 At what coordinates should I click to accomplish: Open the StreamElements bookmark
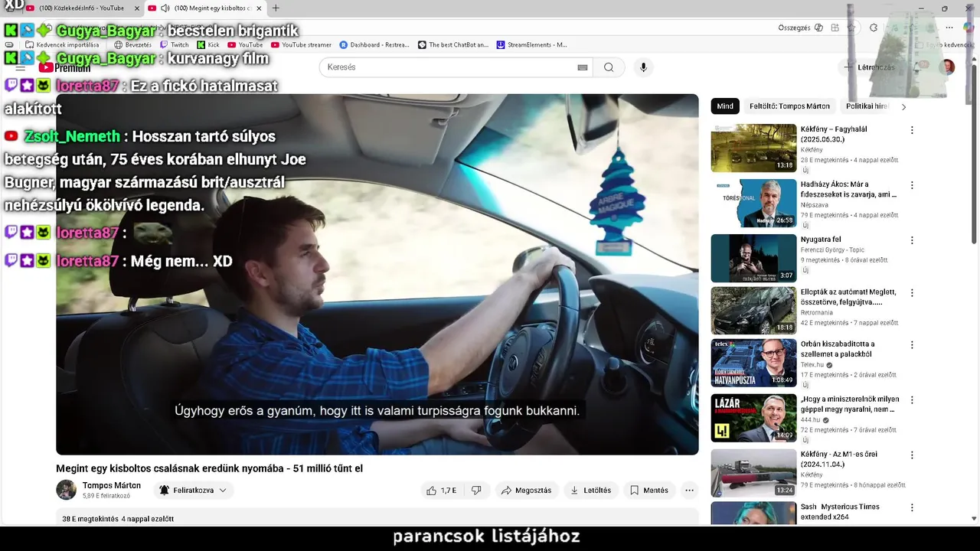click(x=532, y=45)
